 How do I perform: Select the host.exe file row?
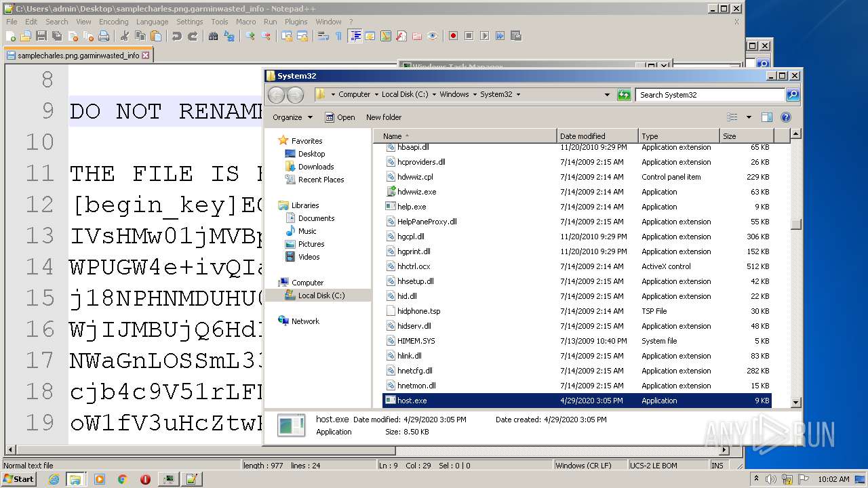tap(577, 401)
